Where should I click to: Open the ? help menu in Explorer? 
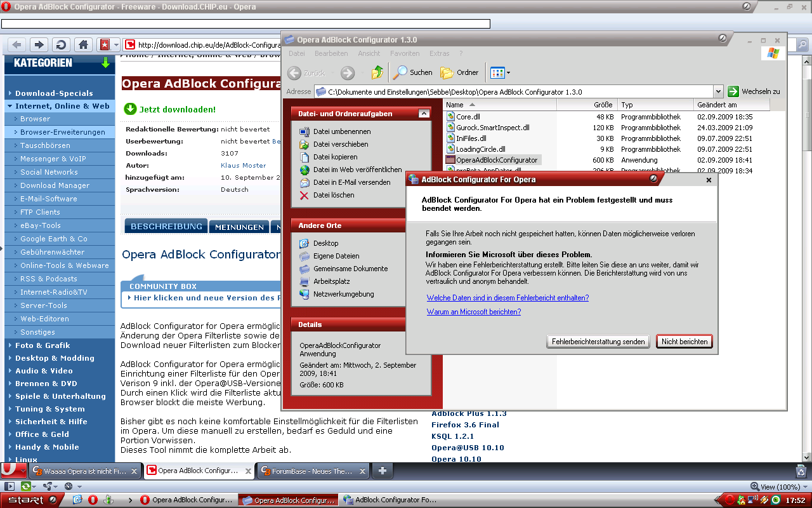pos(461,54)
